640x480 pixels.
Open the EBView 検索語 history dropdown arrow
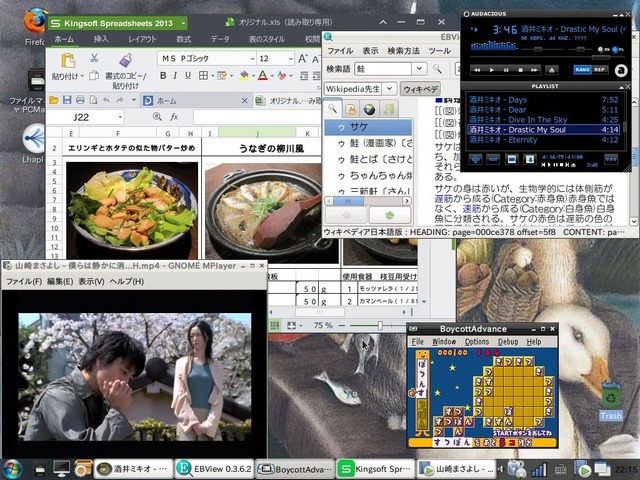tap(419, 69)
